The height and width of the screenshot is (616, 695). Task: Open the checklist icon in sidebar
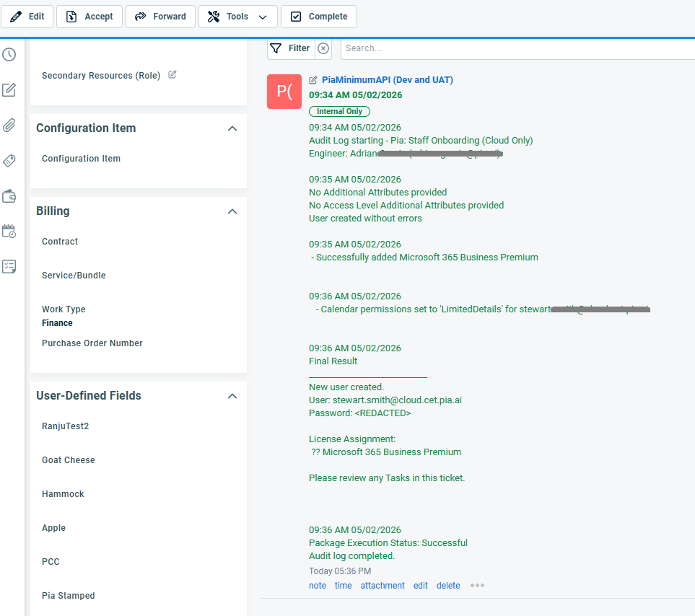coord(9,267)
